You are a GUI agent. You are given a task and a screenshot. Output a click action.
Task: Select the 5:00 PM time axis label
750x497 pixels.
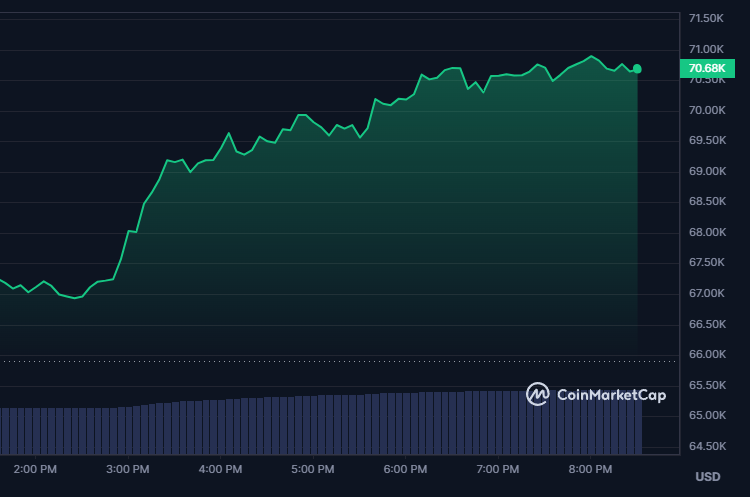[x=312, y=469]
